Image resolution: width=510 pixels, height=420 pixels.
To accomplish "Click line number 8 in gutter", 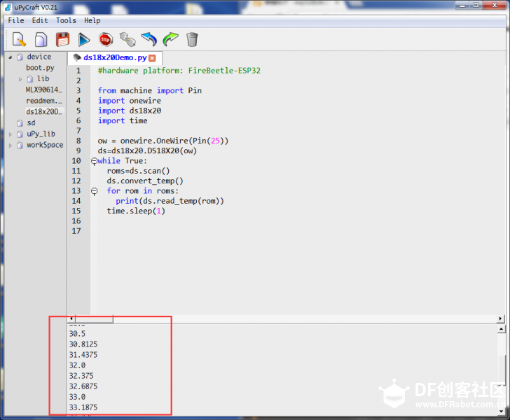I will pos(78,141).
